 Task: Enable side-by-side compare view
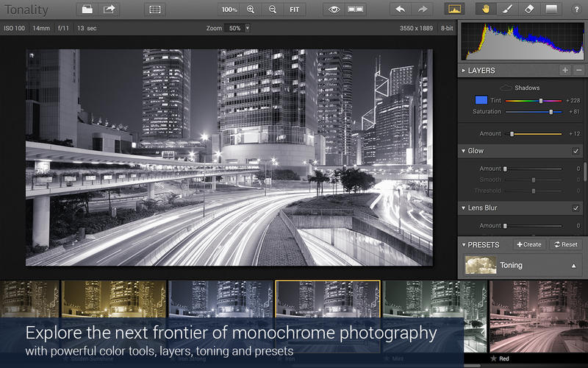(x=356, y=10)
